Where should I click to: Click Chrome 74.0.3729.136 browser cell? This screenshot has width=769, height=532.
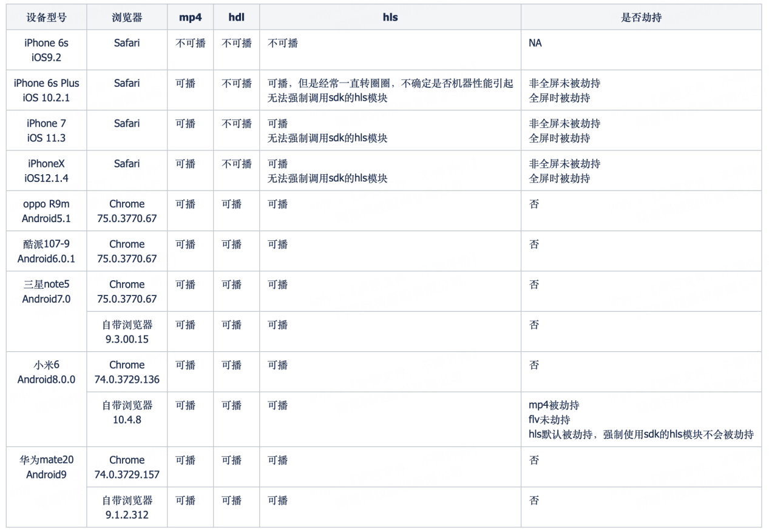(127, 371)
